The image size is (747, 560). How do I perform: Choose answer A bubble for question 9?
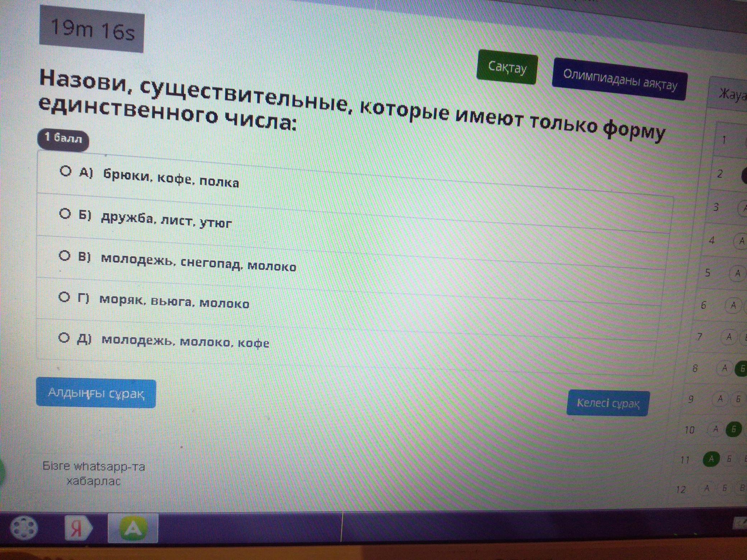click(x=720, y=399)
